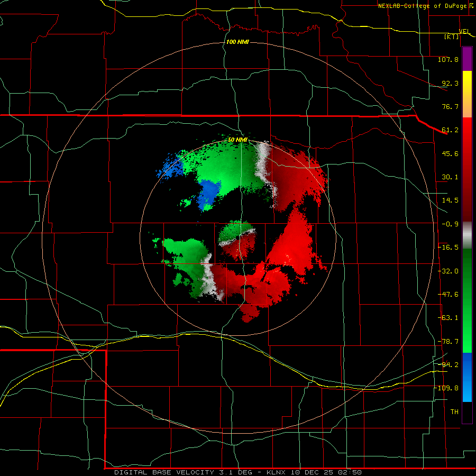Image resolution: width=476 pixels, height=476 pixels.
Task: Pick the purple segment of the velocity color bar
Action: tap(467, 59)
